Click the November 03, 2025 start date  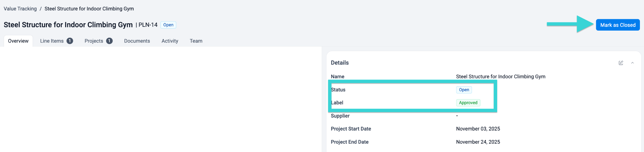pos(478,129)
